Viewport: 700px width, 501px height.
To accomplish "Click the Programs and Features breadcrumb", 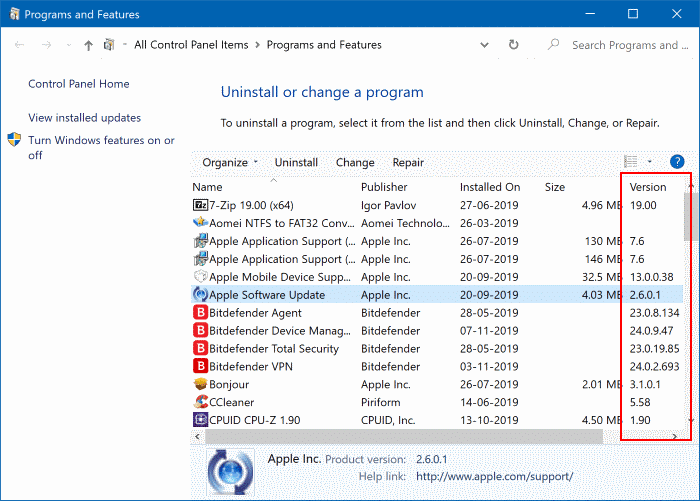I will pos(324,45).
